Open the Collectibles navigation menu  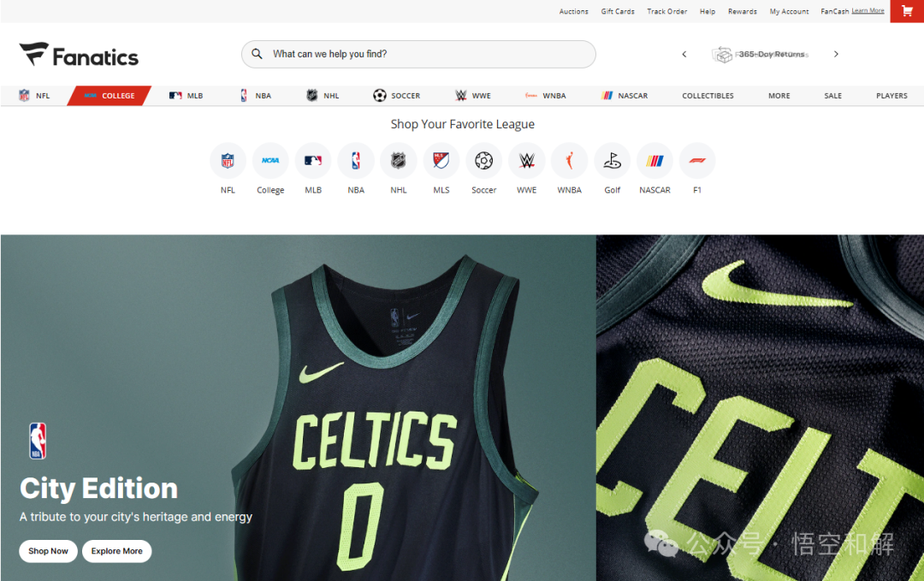coord(708,96)
